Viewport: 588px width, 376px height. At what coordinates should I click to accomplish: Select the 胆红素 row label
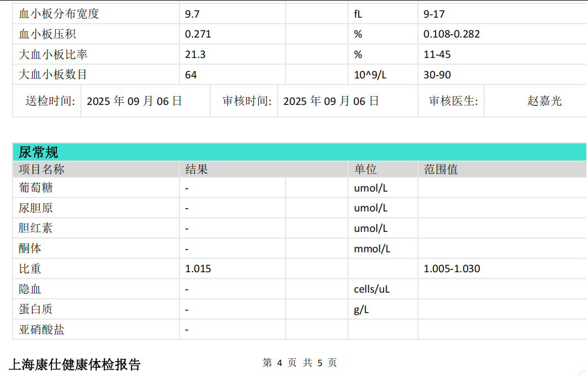pos(36,229)
